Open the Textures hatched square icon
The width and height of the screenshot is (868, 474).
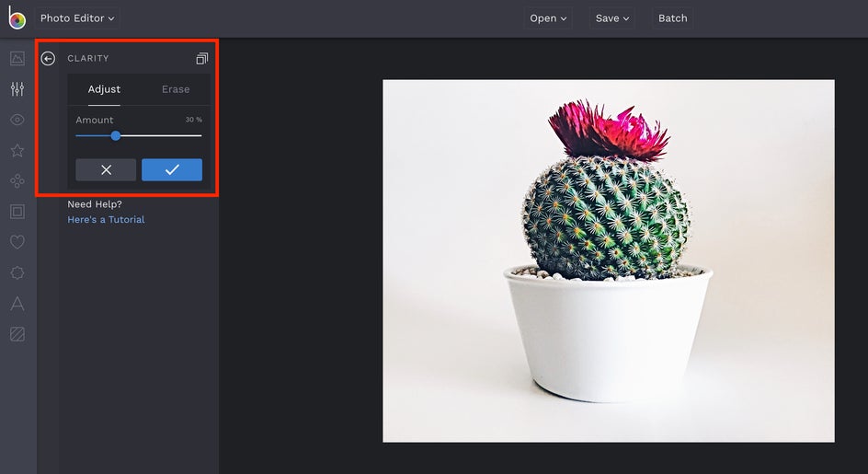(17, 334)
